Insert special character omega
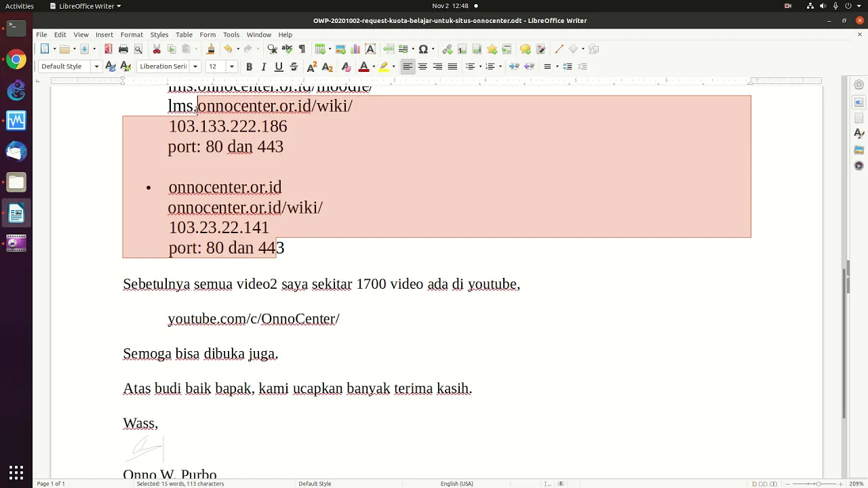 pyautogui.click(x=423, y=49)
